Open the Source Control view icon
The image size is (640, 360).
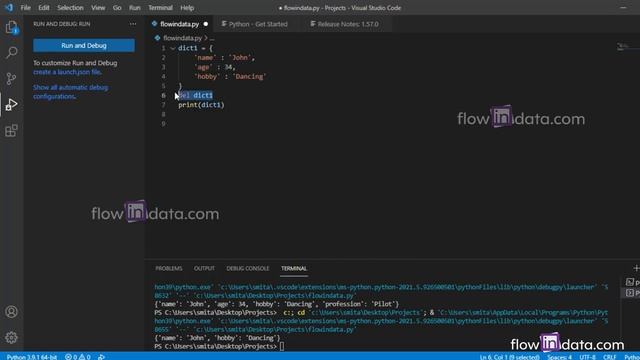pos(11,78)
